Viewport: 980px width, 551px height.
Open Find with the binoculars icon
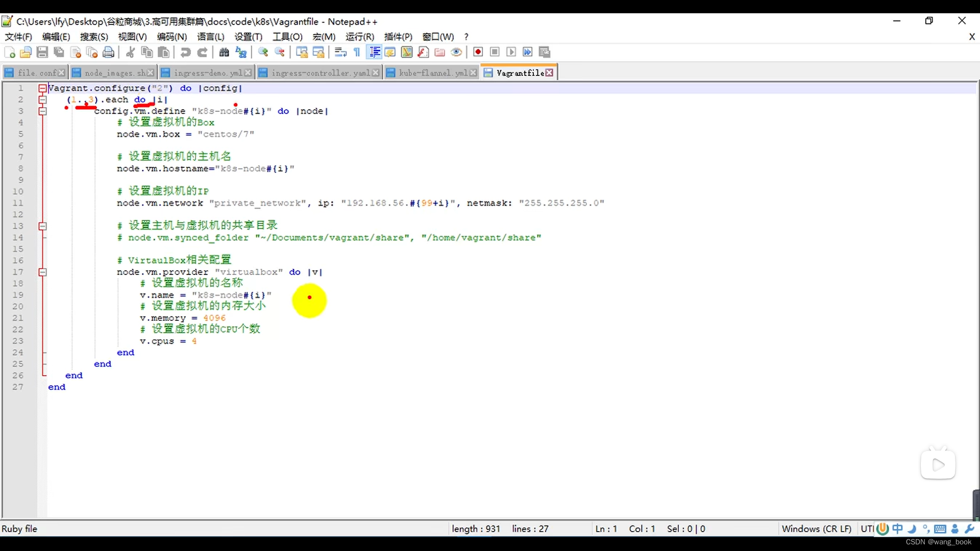tap(224, 52)
